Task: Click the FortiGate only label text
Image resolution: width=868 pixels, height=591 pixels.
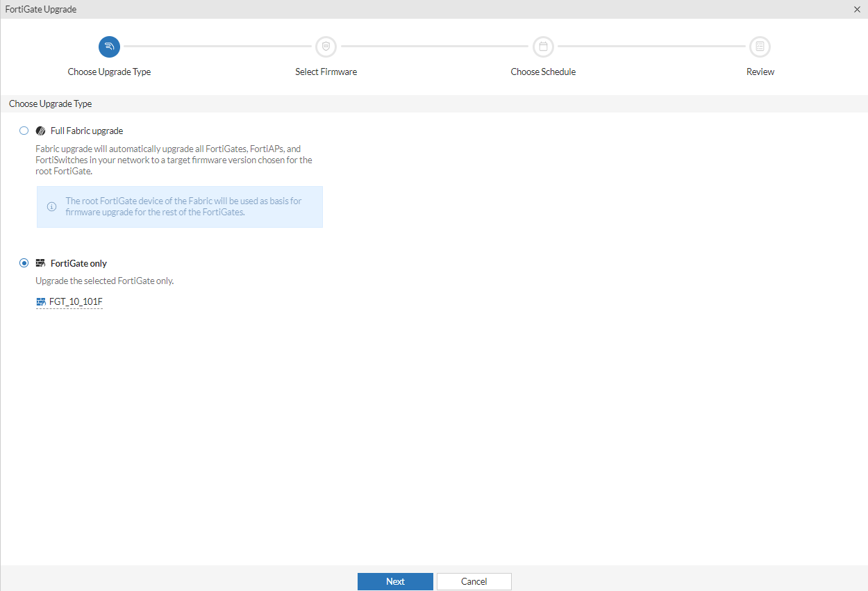Action: pyautogui.click(x=78, y=263)
